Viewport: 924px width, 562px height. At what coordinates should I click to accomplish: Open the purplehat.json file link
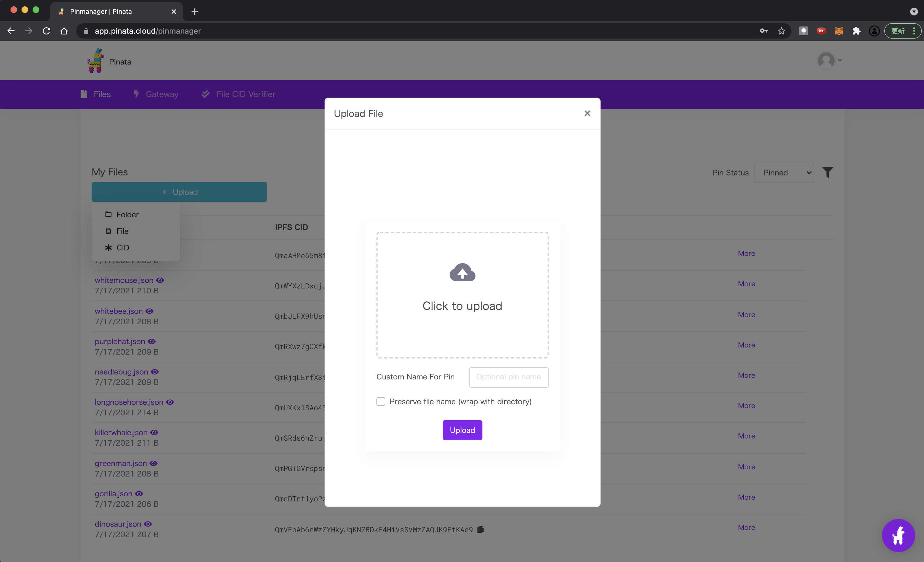[120, 341]
